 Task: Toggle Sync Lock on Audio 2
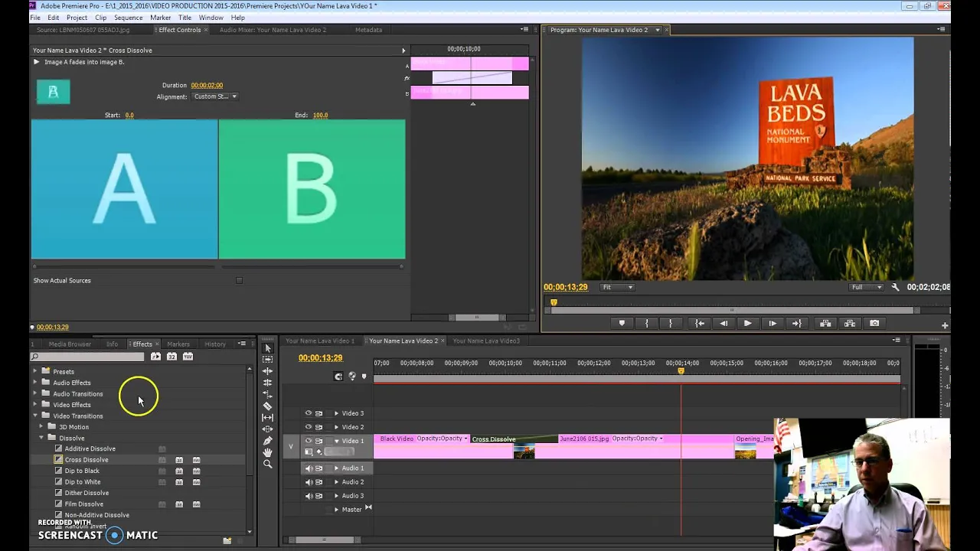coord(319,482)
